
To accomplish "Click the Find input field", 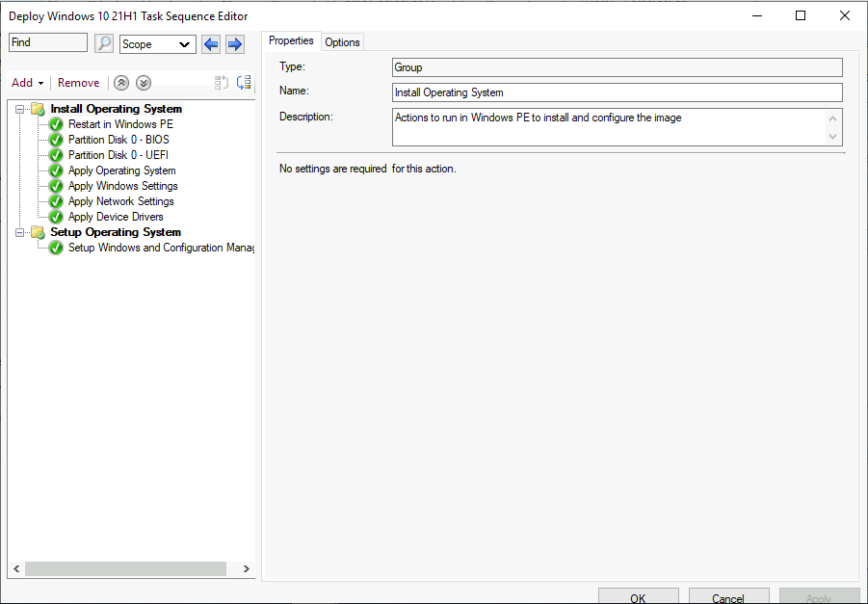I will click(x=48, y=42).
